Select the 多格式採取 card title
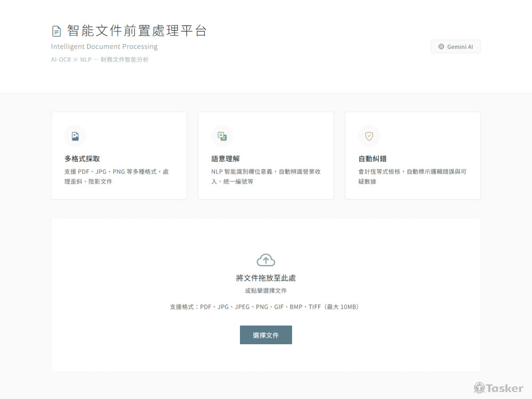 point(82,159)
